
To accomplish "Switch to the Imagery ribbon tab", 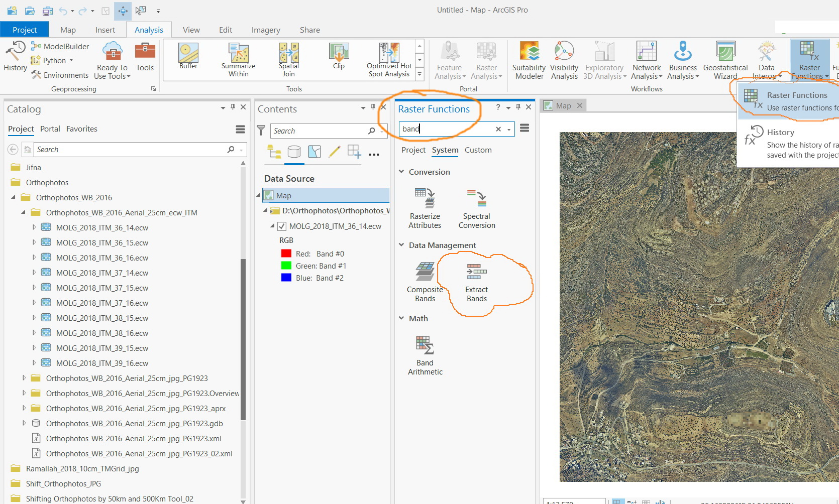I will point(266,30).
